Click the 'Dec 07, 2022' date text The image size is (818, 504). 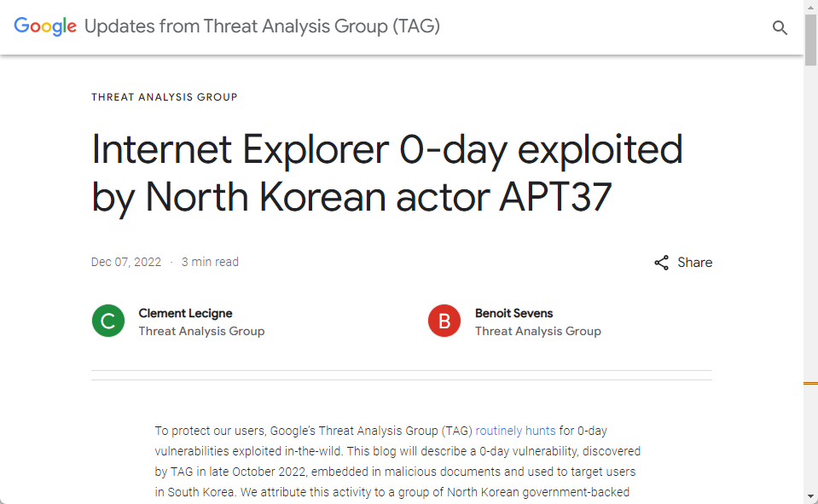click(x=125, y=262)
